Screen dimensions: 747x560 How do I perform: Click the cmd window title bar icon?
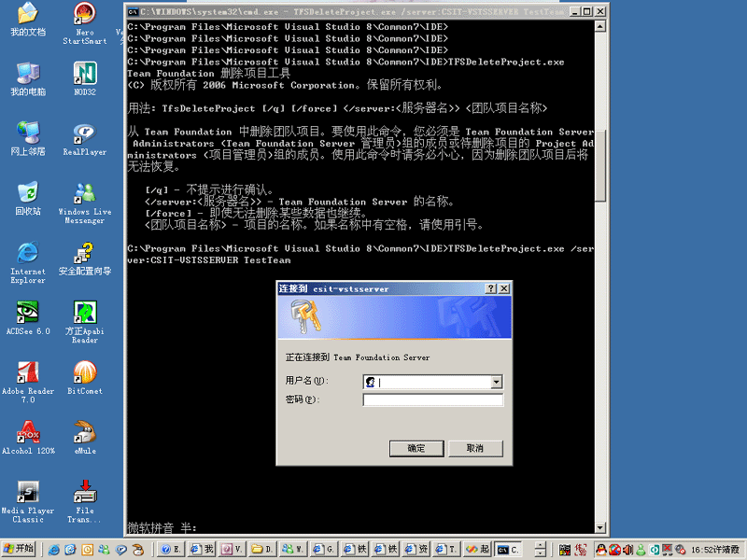pos(133,11)
